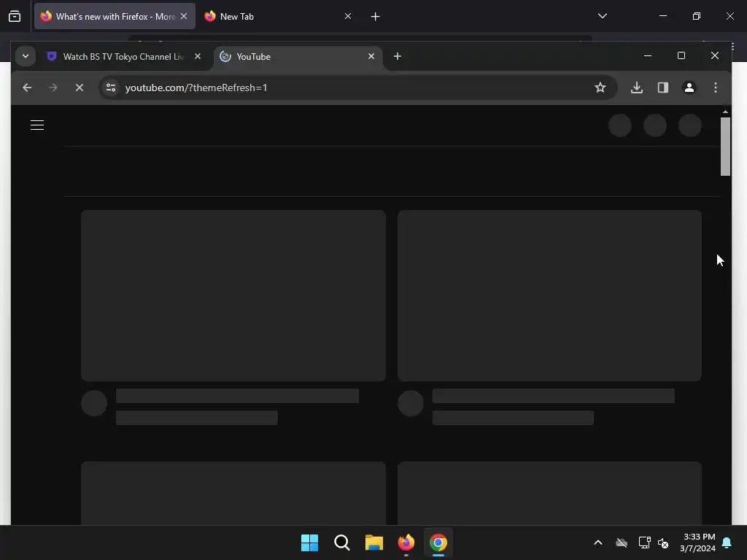The width and height of the screenshot is (747, 560).
Task: Open YouTube hamburger guide menu
Action: click(37, 125)
